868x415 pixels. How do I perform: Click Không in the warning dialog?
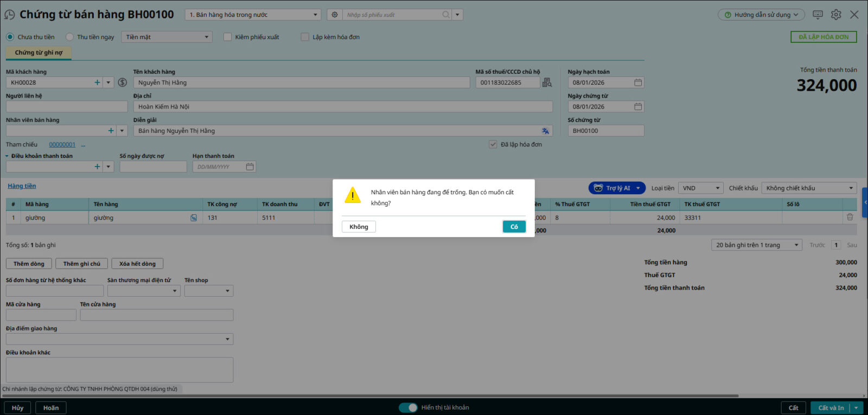click(x=359, y=227)
